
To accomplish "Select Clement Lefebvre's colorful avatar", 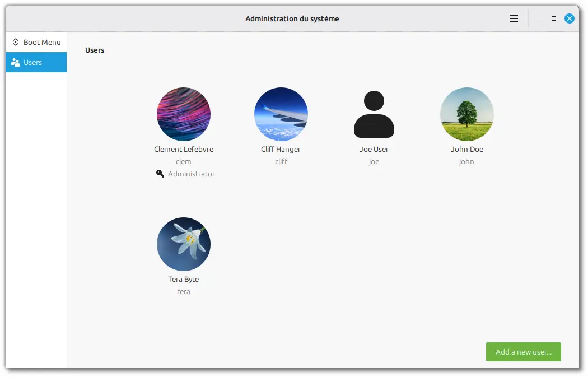I will click(183, 114).
